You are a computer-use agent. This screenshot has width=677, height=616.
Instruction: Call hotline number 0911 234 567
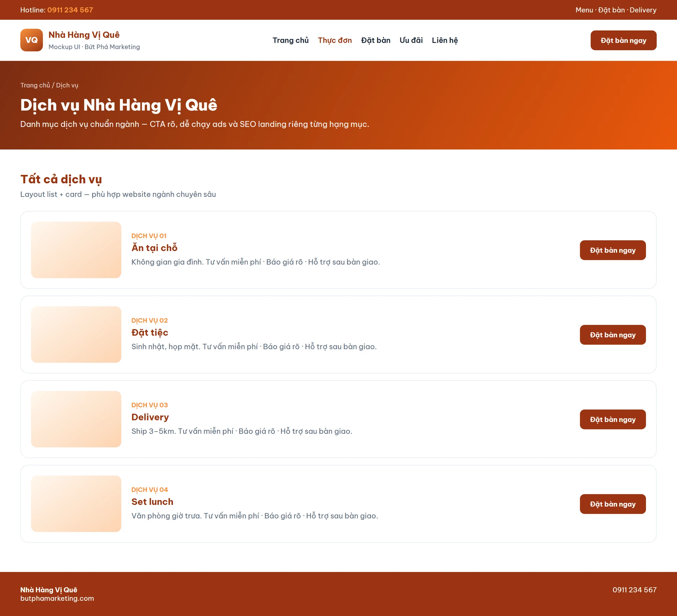coord(70,10)
